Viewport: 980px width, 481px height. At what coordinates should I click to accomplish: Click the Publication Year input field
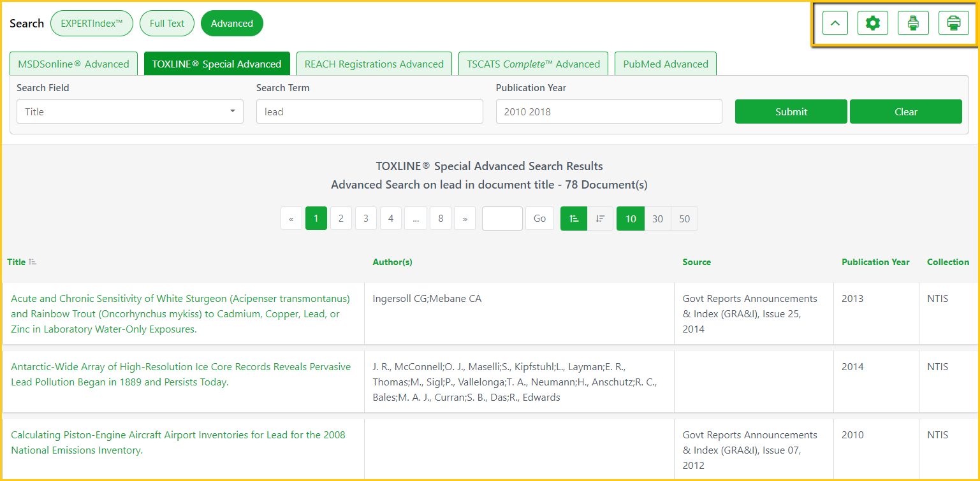tap(609, 111)
